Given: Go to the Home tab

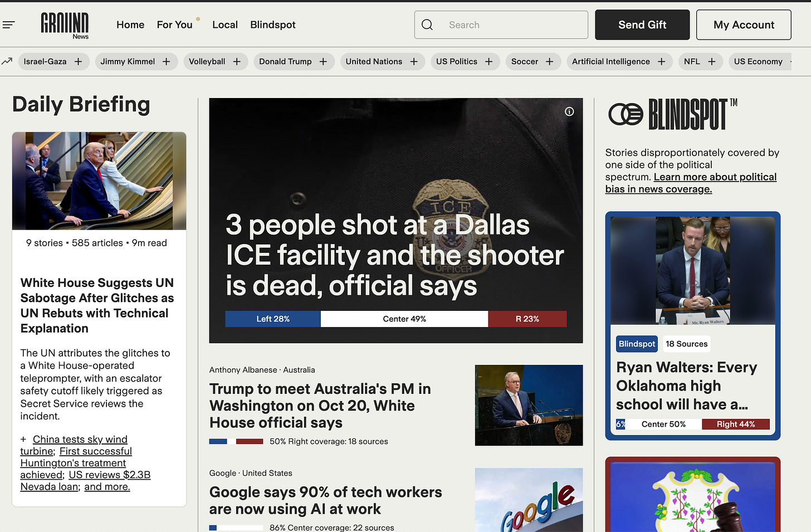Looking at the screenshot, I should (x=130, y=25).
